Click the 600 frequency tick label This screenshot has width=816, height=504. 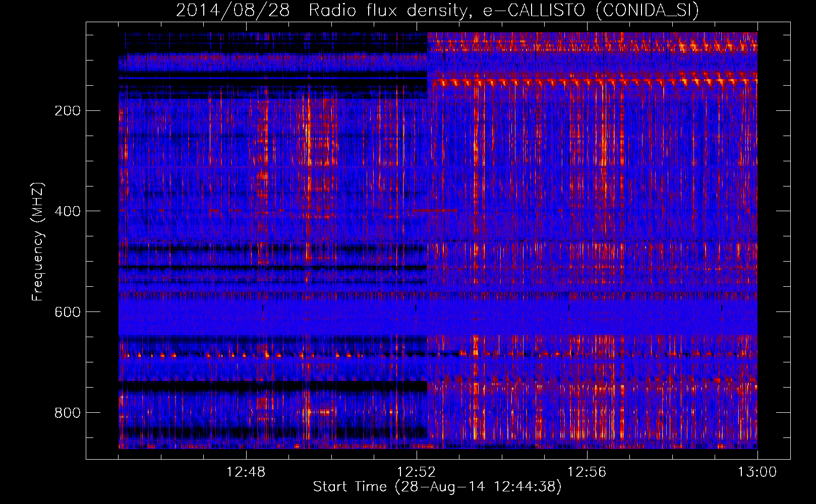point(68,312)
